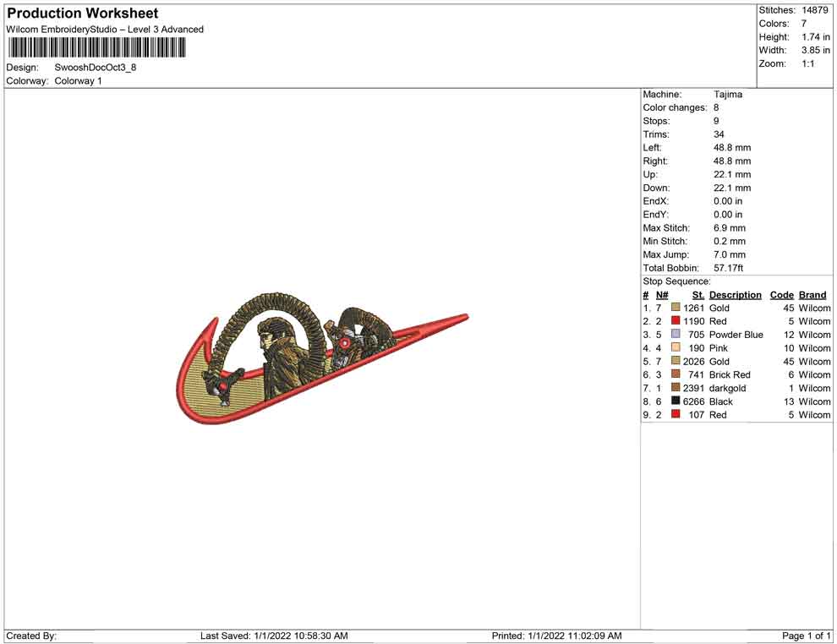Click the 'Code' column header
The image size is (837, 644).
pos(781,295)
